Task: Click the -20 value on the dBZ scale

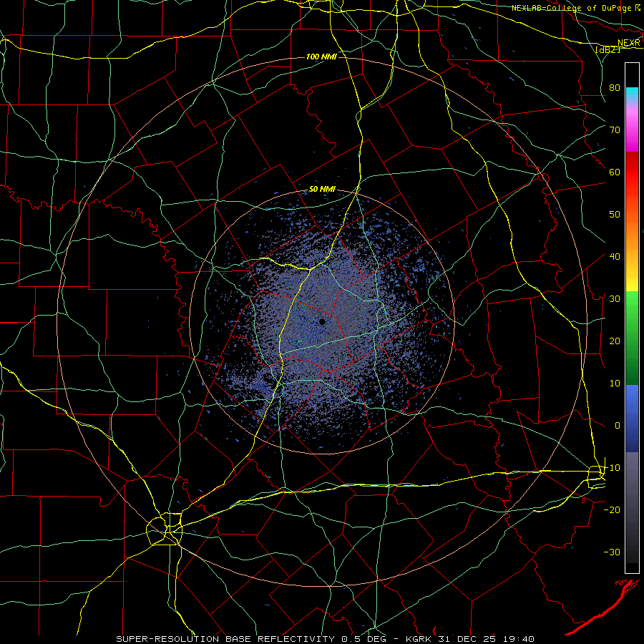Action: [612, 509]
